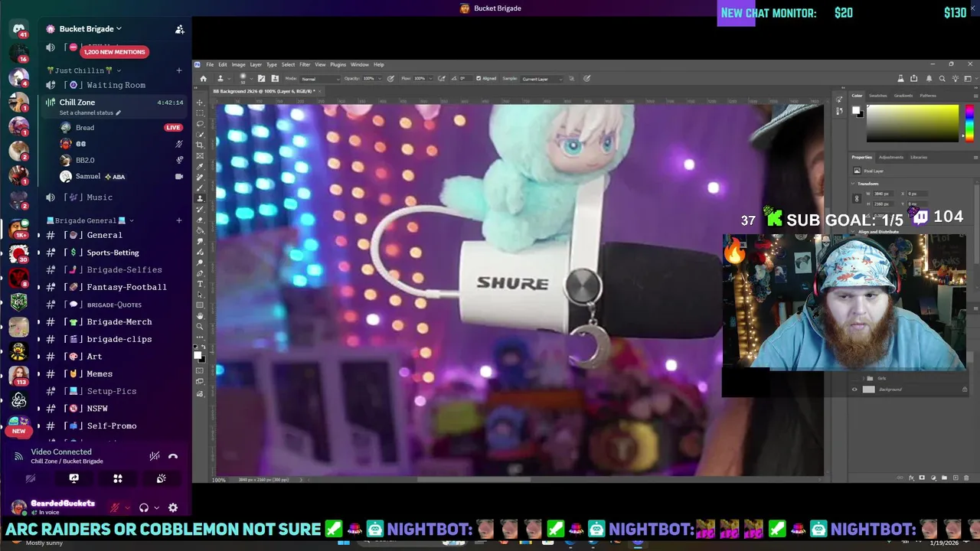Image resolution: width=980 pixels, height=551 pixels.
Task: Select the Horizontal Type tool
Action: pos(200,284)
